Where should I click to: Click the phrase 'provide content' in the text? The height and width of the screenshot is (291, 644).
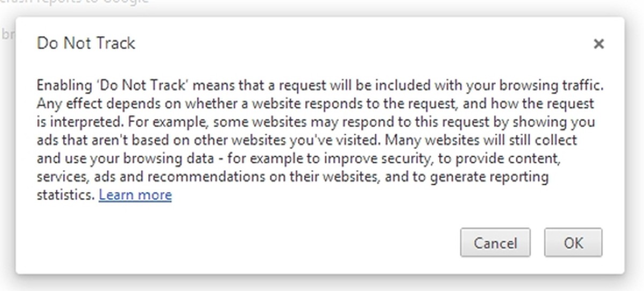click(516, 158)
